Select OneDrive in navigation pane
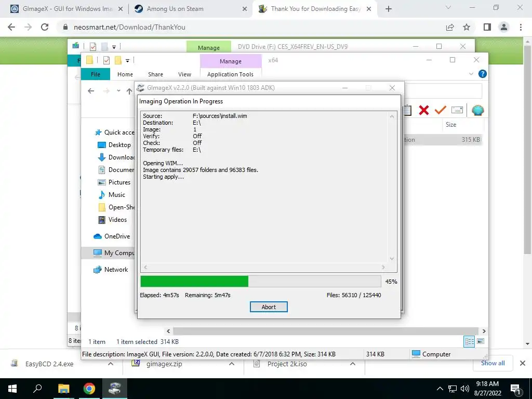Screen dimensions: 532x399 click(x=112, y=236)
